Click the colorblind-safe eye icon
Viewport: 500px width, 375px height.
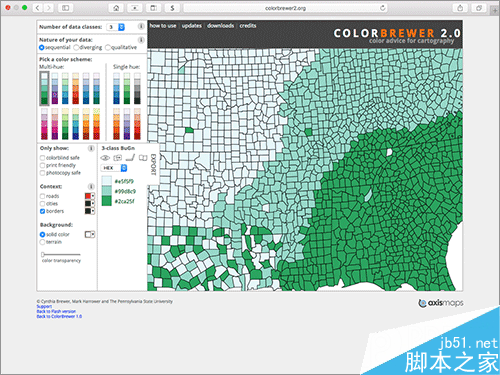point(105,158)
